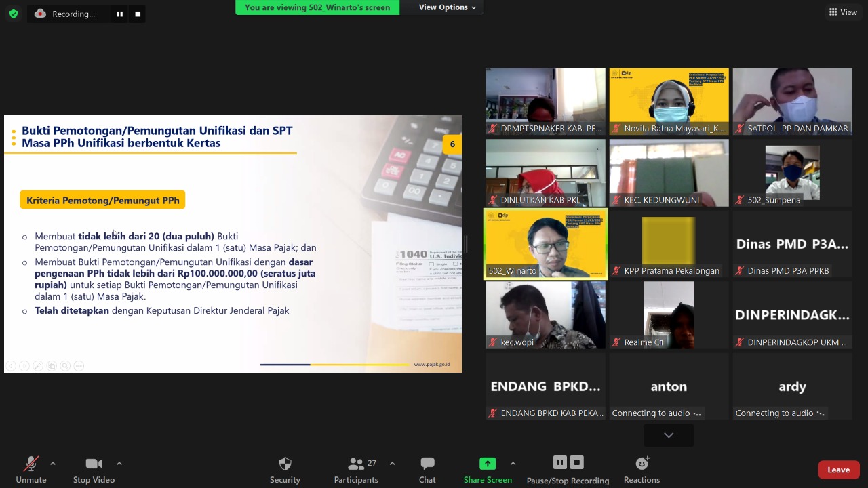Click the slide zoom magnifier icon
This screenshot has width=868, height=488.
[65, 366]
